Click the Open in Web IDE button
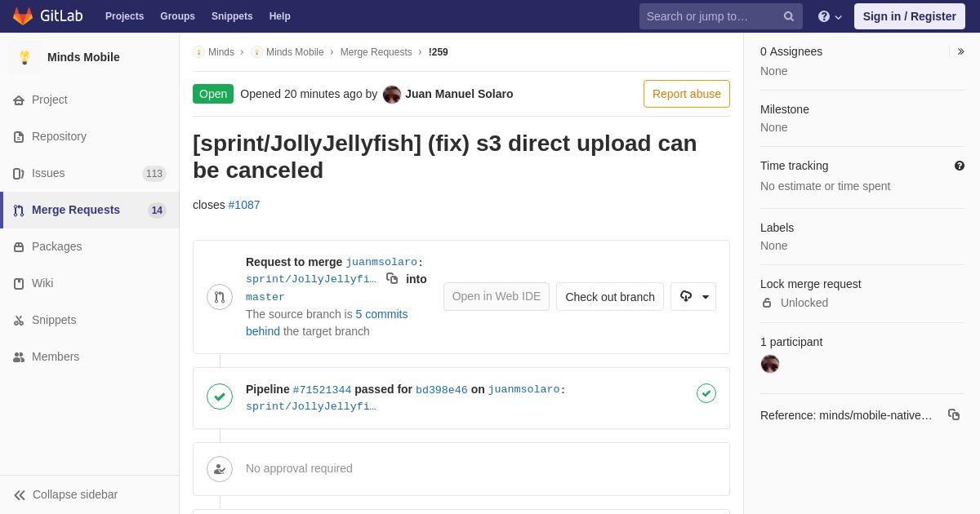Screen dimensions: 980x514 497,297
